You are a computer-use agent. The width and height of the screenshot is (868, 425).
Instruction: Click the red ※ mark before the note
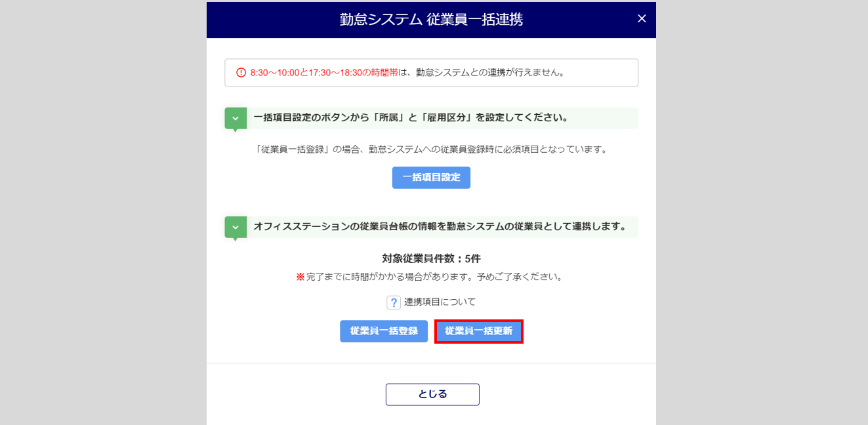300,277
